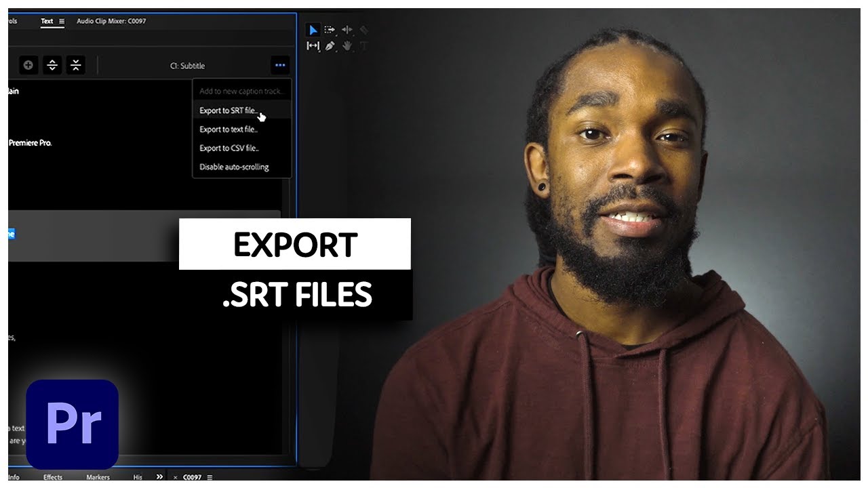Choose Export to CSV file
868x488 pixels.
(x=242, y=148)
